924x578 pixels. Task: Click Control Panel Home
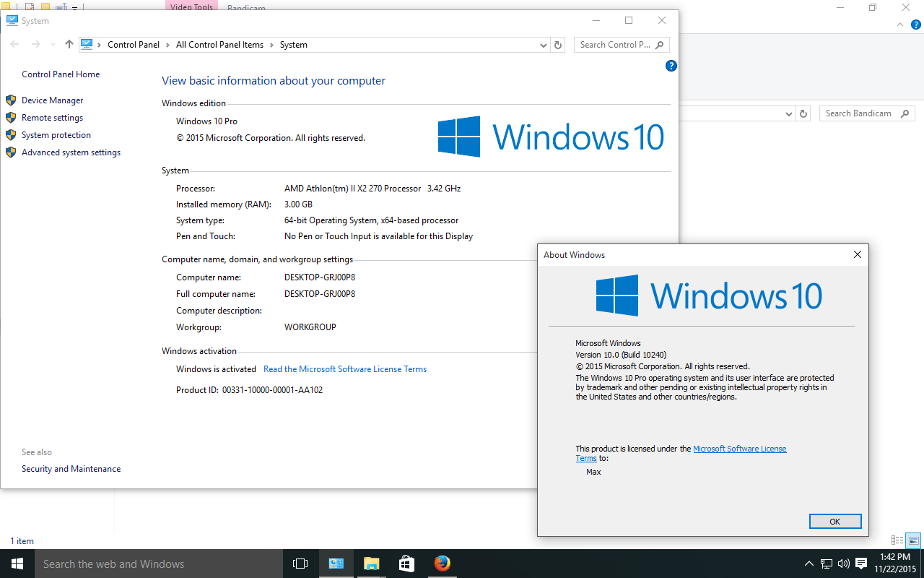coord(61,74)
